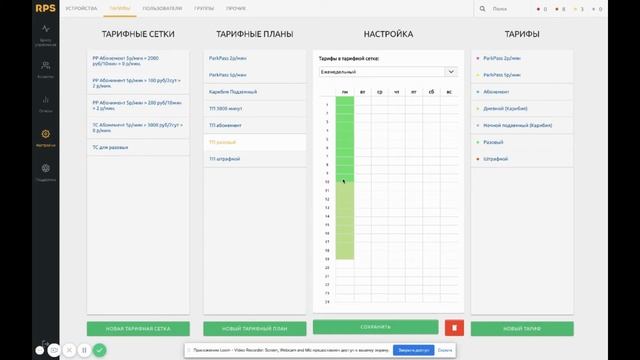Switch to the Устройства tab

[81, 8]
